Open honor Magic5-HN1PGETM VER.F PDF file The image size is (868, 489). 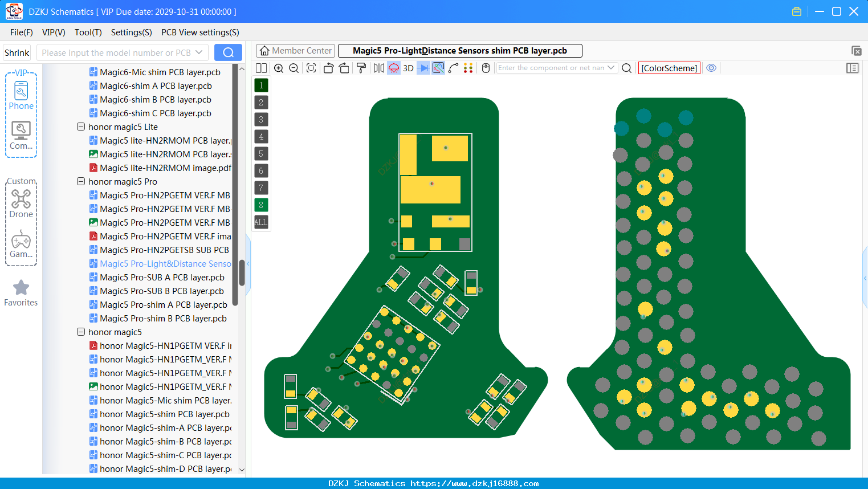coord(160,345)
